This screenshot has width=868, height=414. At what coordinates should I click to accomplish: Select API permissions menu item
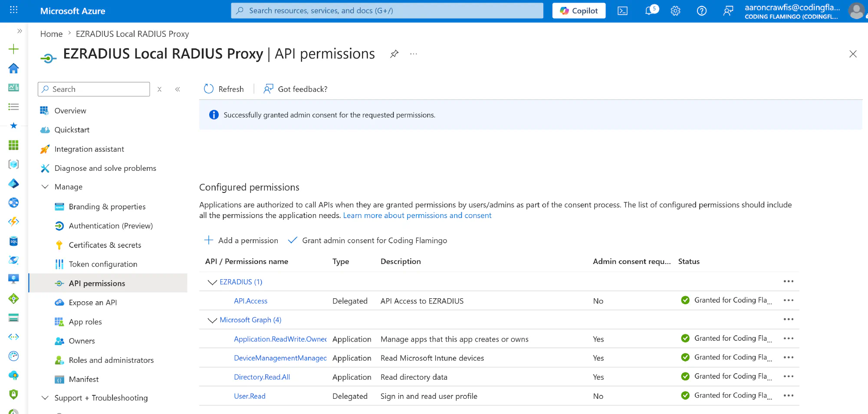point(108,283)
